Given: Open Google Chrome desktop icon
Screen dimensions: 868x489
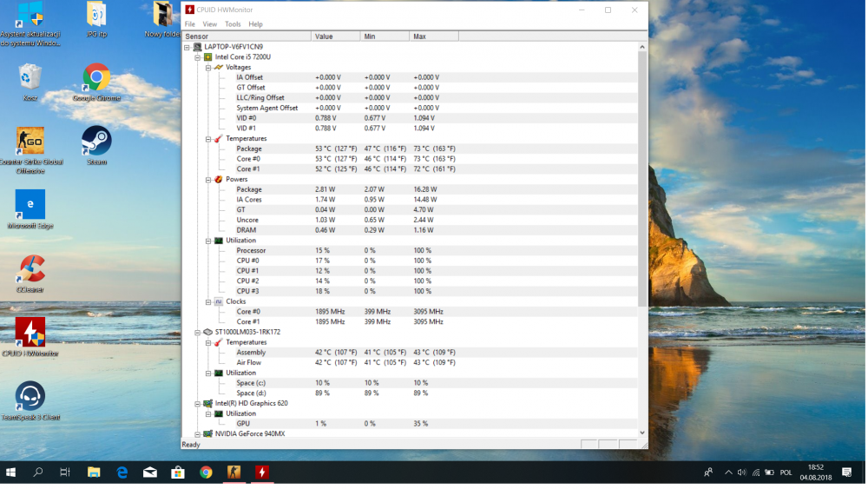Looking at the screenshot, I should [x=95, y=78].
